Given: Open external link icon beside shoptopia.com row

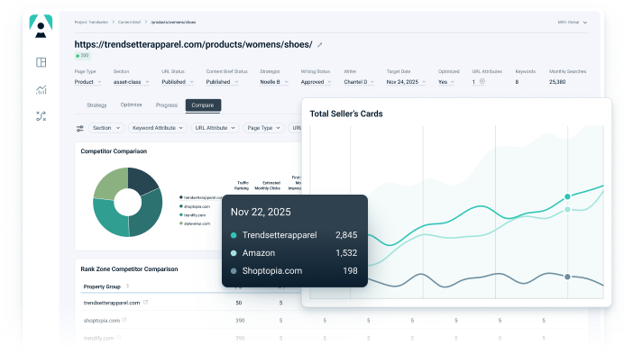Looking at the screenshot, I should click(x=124, y=320).
